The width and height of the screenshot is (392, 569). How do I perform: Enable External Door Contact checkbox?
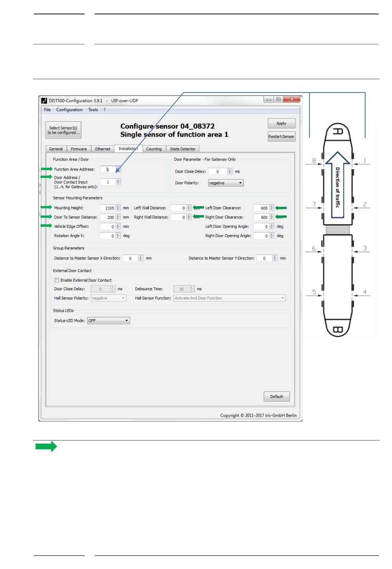pyautogui.click(x=57, y=280)
